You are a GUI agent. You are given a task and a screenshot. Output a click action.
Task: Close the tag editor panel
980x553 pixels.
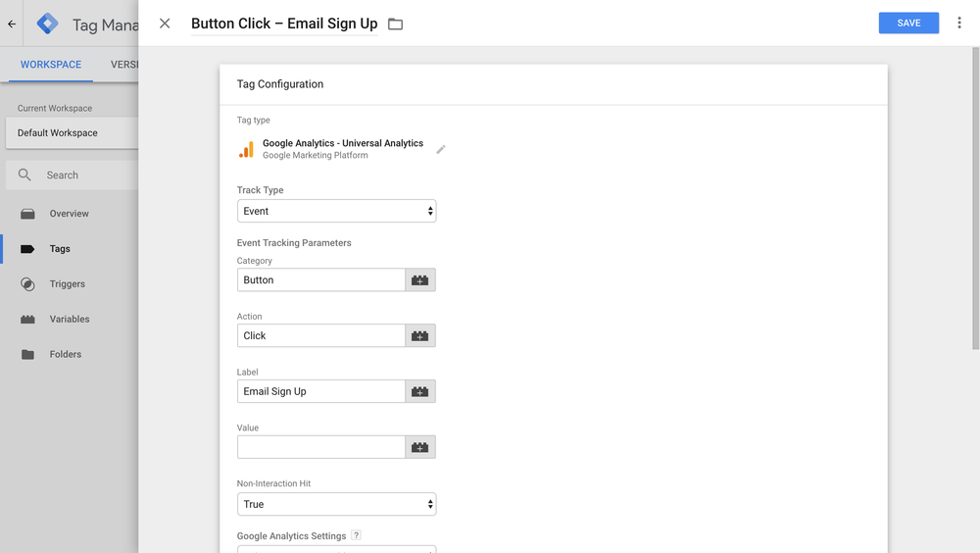165,24
